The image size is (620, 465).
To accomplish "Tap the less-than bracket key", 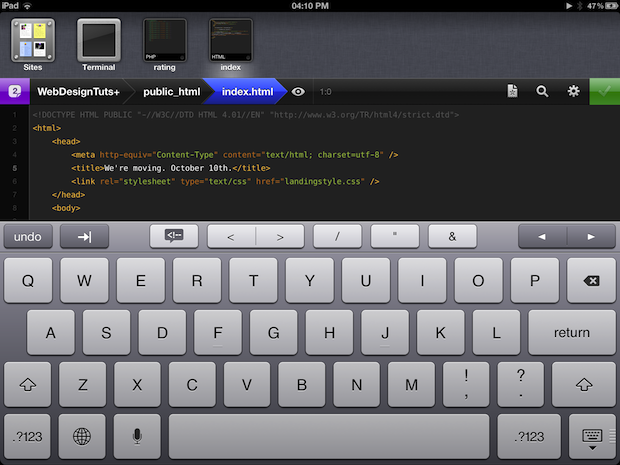I will [x=231, y=236].
